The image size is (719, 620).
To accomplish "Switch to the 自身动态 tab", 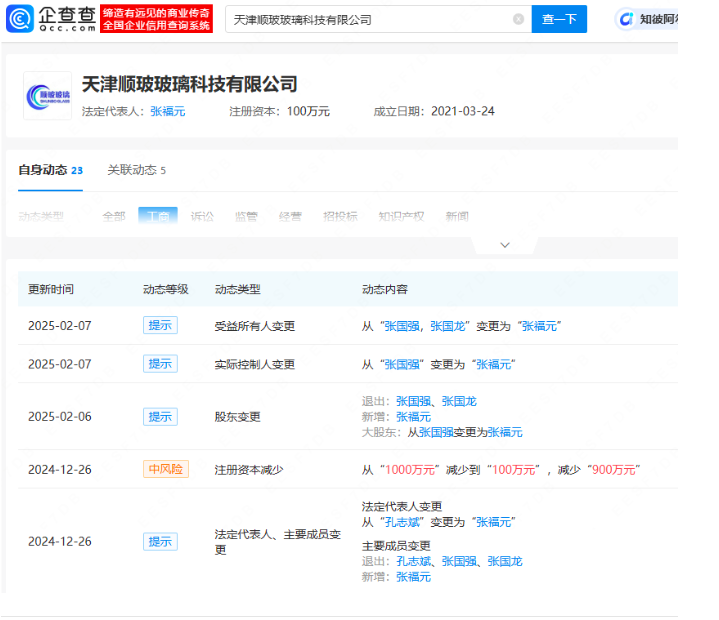I will point(50,170).
